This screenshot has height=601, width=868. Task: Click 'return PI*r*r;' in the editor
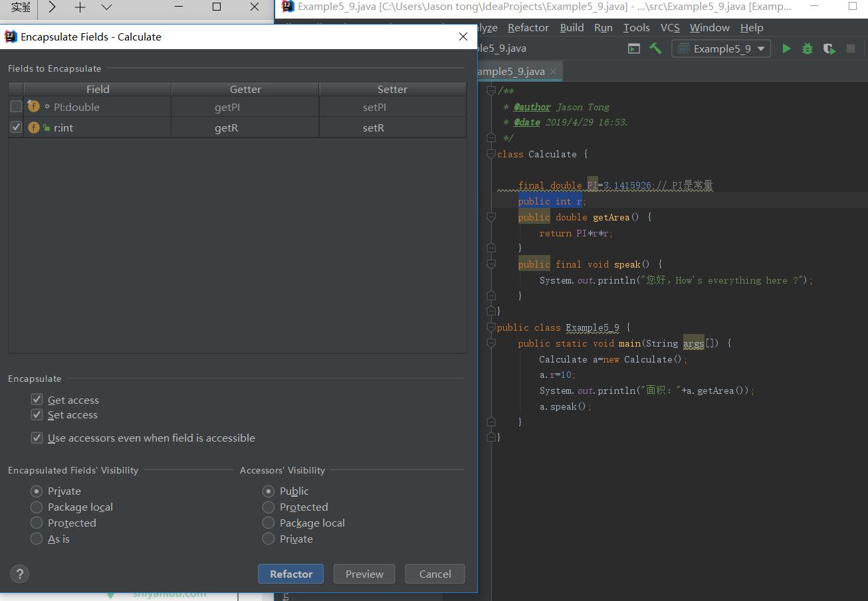(576, 233)
